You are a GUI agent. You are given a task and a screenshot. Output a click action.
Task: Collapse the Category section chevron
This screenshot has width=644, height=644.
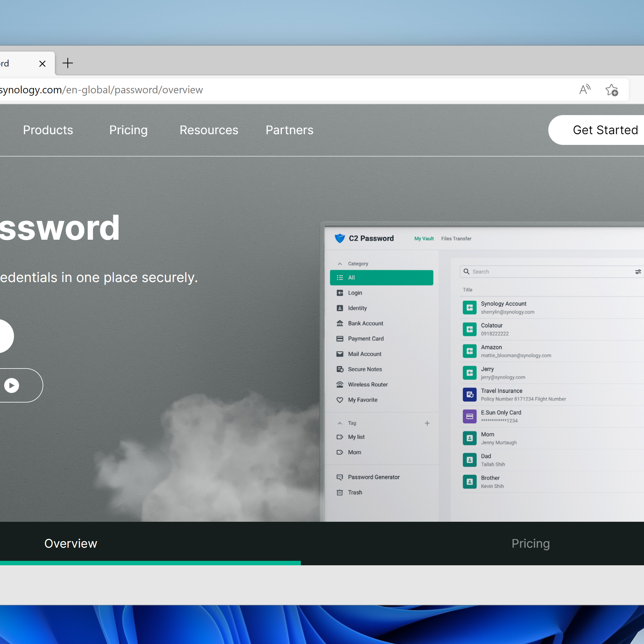click(340, 264)
